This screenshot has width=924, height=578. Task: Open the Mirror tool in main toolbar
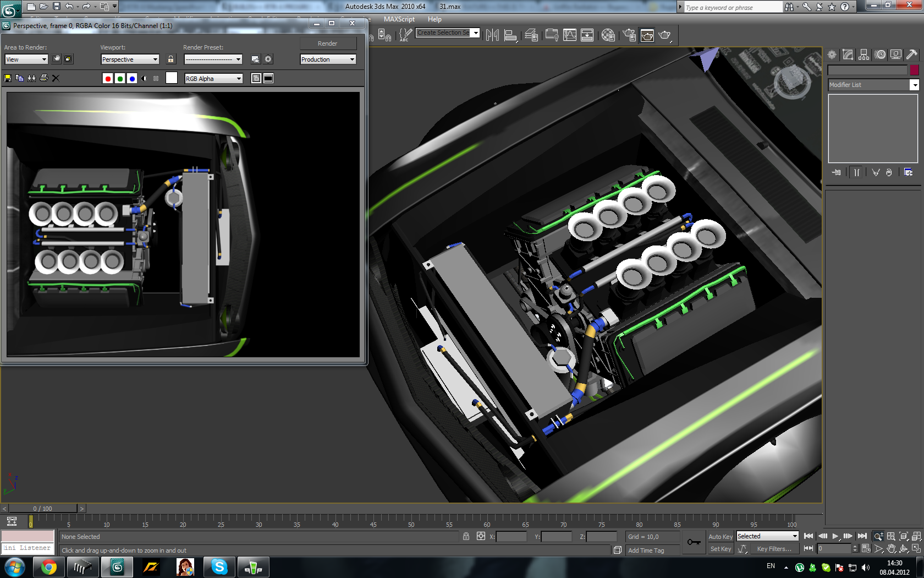click(x=492, y=35)
